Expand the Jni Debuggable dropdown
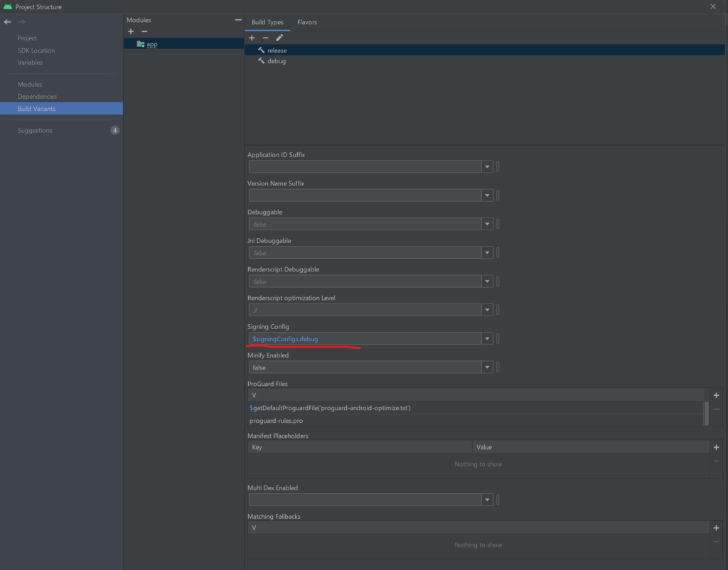This screenshot has width=728, height=570. click(x=487, y=253)
